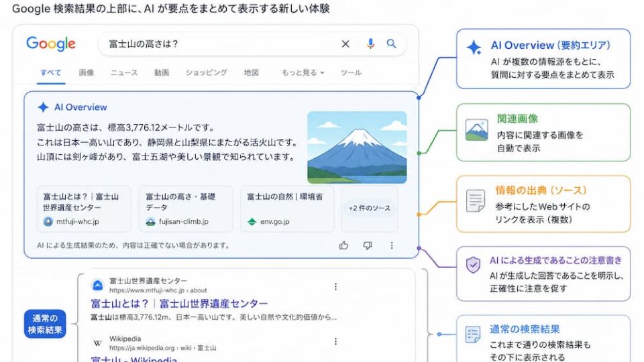Screen dimensions: 644x362
Task: Open source card 富士山の高さ・基礎データ
Action: (x=186, y=209)
